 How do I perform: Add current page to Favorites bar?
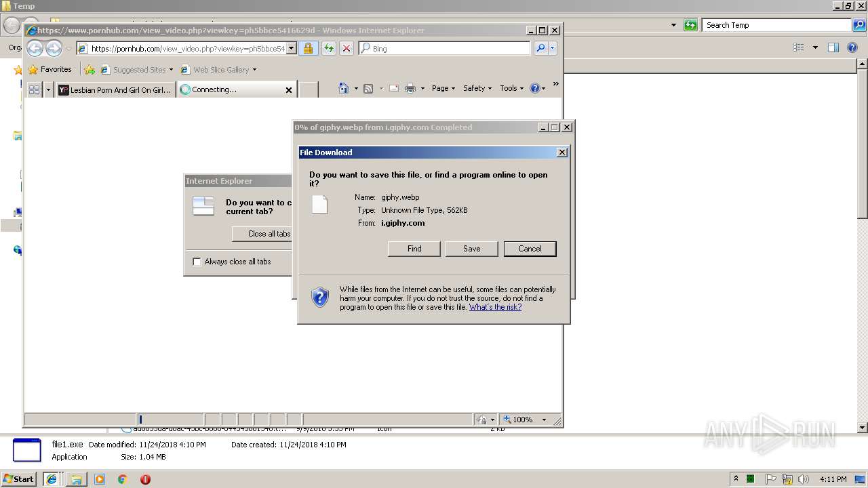(90, 69)
